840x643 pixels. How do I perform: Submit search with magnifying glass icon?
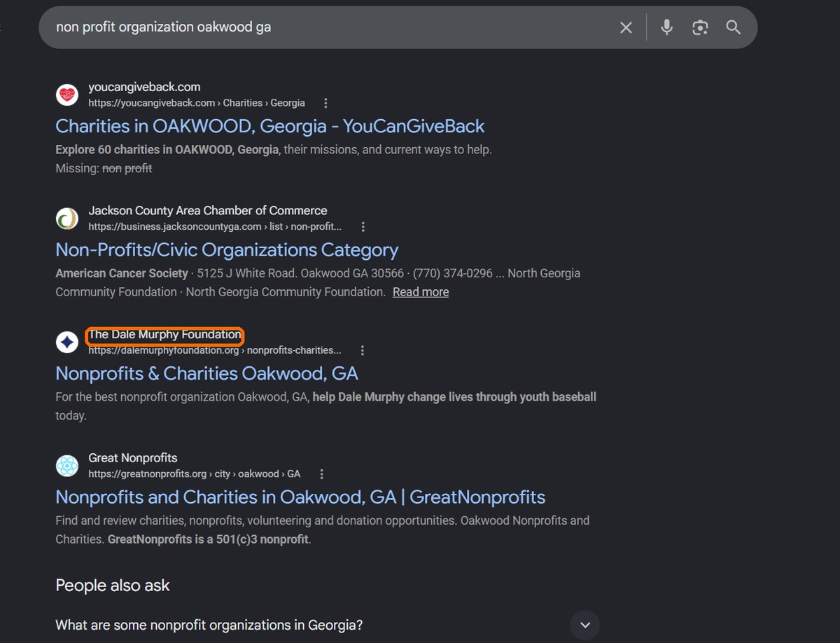click(x=733, y=27)
